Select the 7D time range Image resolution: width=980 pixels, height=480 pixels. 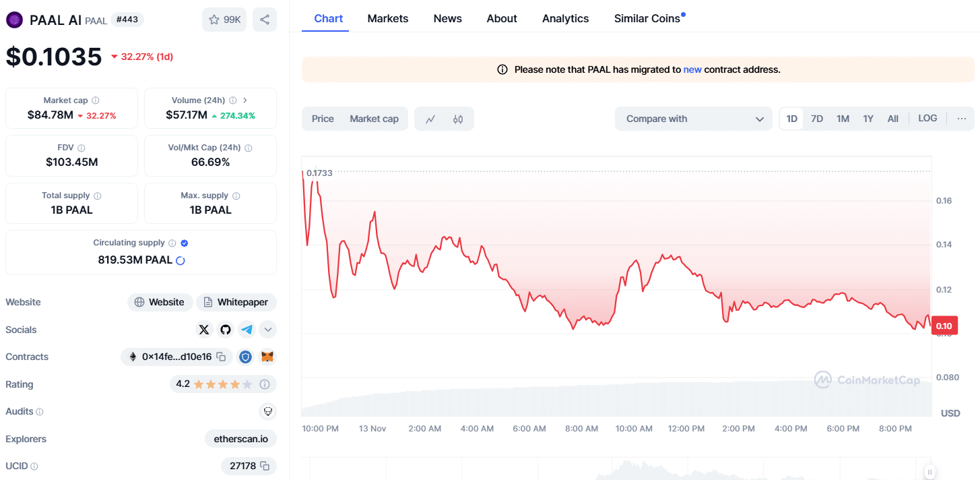(x=817, y=119)
